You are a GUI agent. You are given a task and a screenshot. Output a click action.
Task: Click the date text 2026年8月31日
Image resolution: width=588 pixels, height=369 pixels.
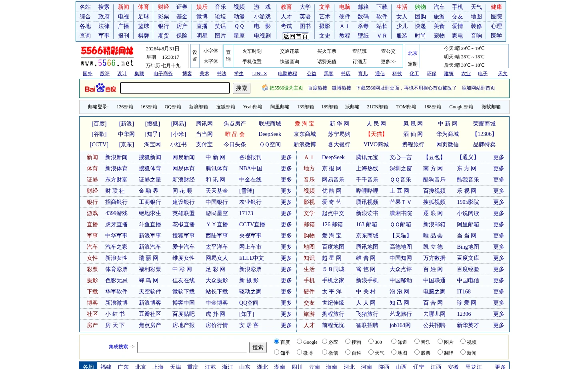point(163,49)
